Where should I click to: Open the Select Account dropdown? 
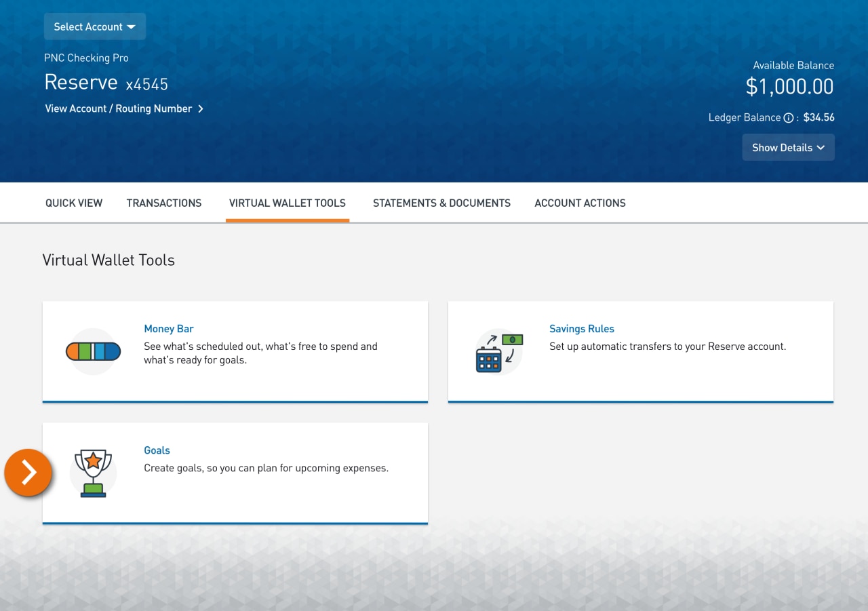pyautogui.click(x=94, y=26)
